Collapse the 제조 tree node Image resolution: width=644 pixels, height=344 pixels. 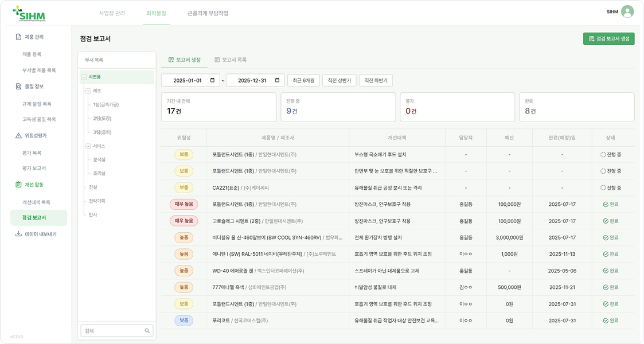pos(88,91)
